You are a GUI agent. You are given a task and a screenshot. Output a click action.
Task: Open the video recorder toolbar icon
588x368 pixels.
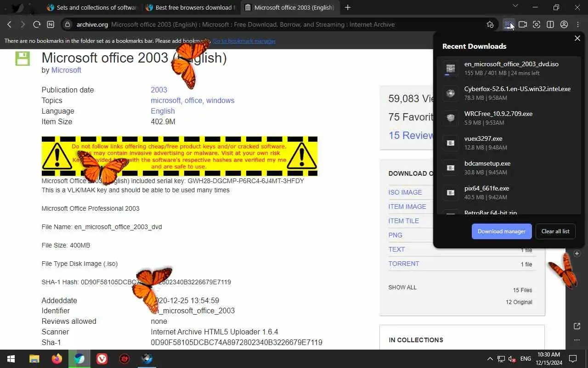pyautogui.click(x=523, y=24)
